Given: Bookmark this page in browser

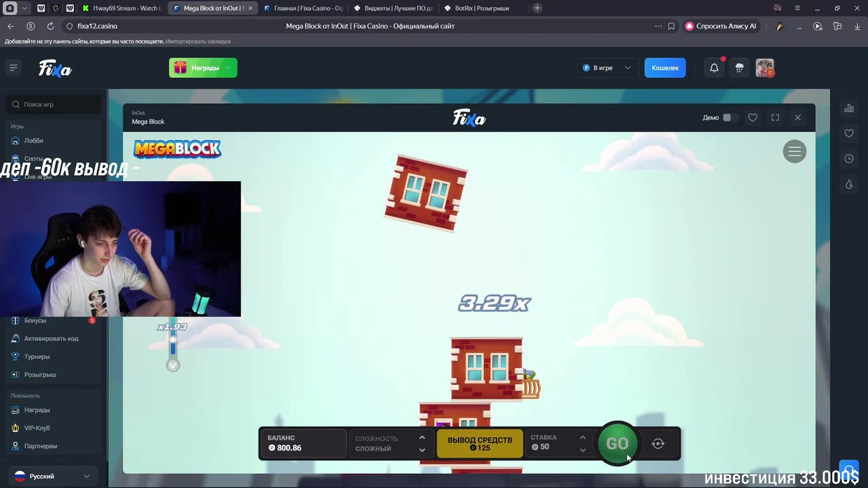Looking at the screenshot, I should (671, 26).
